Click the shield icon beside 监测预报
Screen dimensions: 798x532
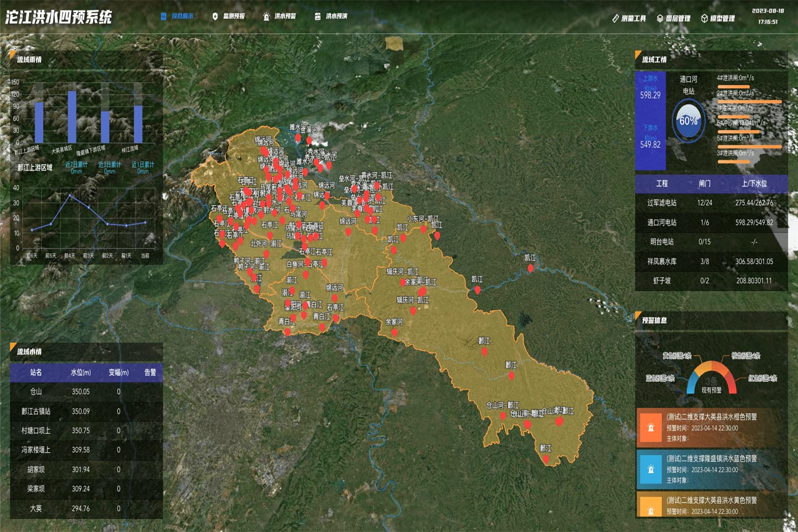click(x=215, y=17)
